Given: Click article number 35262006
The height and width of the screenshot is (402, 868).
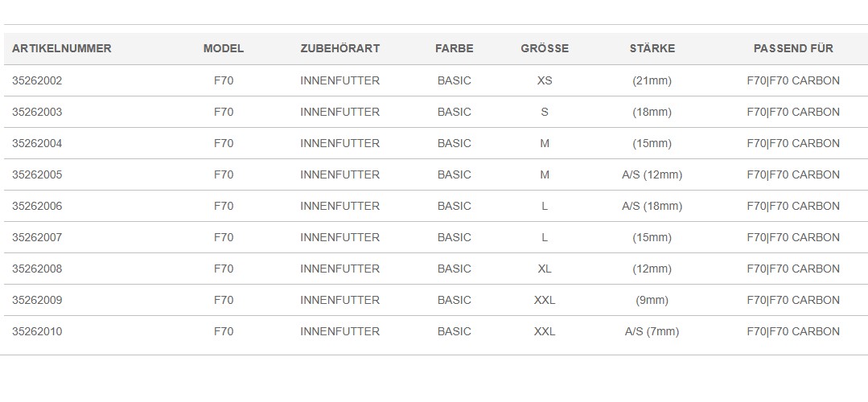Looking at the screenshot, I should pos(37,207).
